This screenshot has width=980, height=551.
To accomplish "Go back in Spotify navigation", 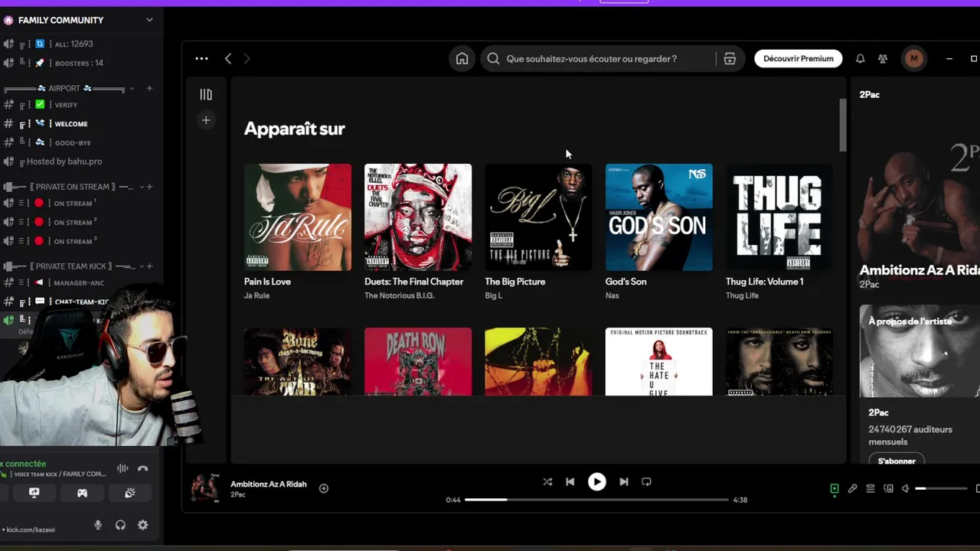I will click(228, 58).
